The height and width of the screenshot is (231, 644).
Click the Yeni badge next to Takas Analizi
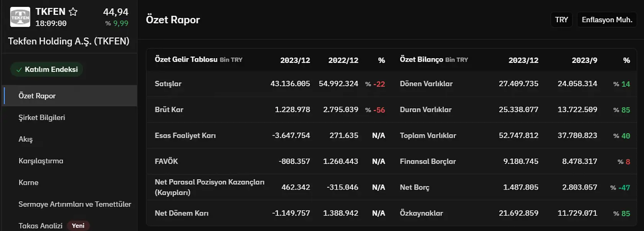point(78,226)
